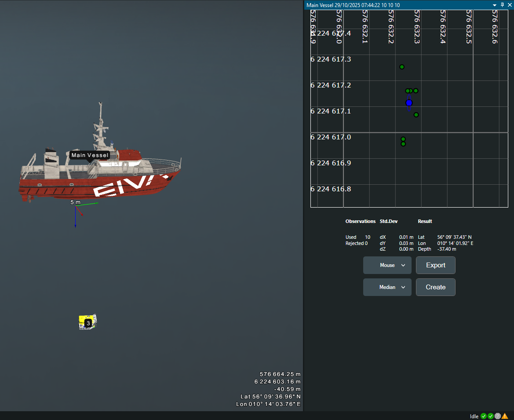The image size is (514, 420).
Task: Close the Main Vessel observation panel
Action: coord(510,5)
